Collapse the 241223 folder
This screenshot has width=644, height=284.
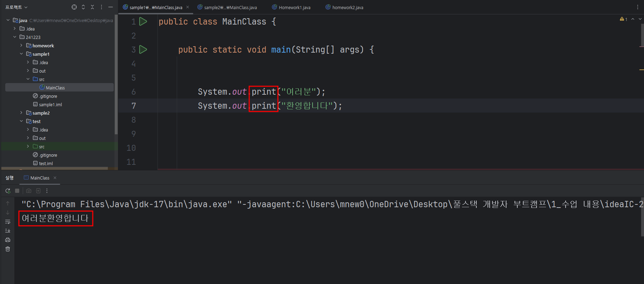click(15, 37)
